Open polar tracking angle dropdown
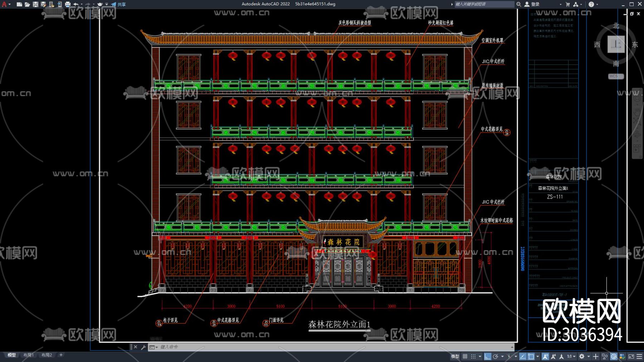This screenshot has width=644, height=362. (502, 356)
